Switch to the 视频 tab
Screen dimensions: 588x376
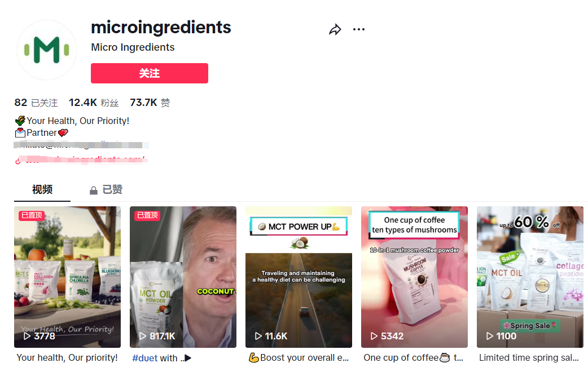tap(42, 189)
